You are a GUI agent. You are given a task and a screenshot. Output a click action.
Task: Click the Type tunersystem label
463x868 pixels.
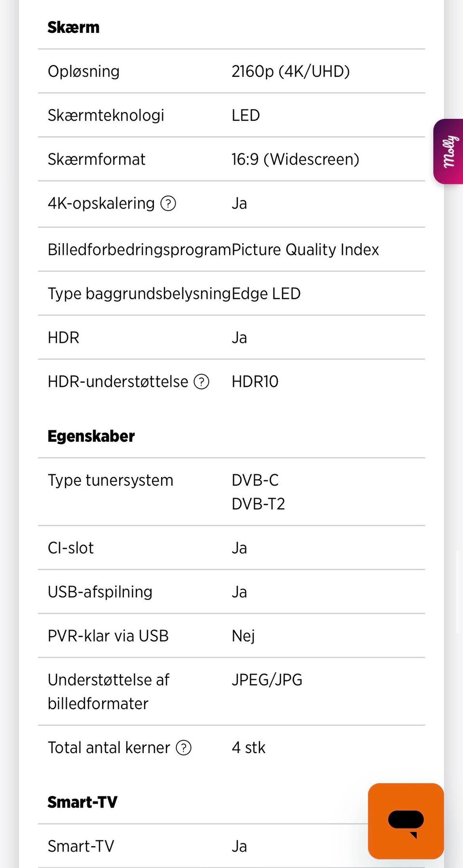tap(110, 480)
